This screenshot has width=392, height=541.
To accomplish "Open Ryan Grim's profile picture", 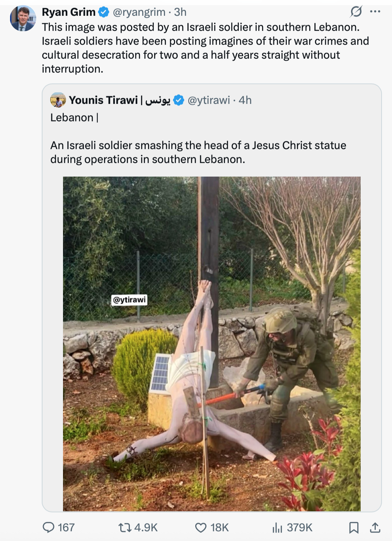I will 23,19.
